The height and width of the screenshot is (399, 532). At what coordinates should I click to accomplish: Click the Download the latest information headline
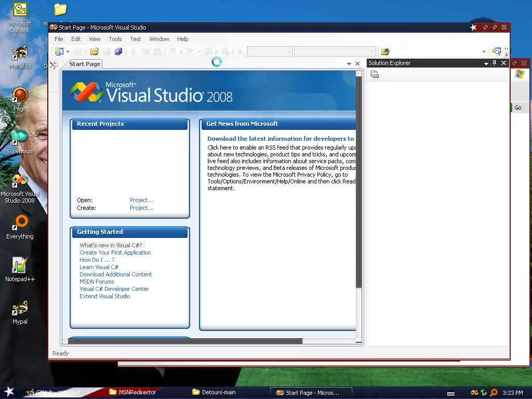[281, 138]
